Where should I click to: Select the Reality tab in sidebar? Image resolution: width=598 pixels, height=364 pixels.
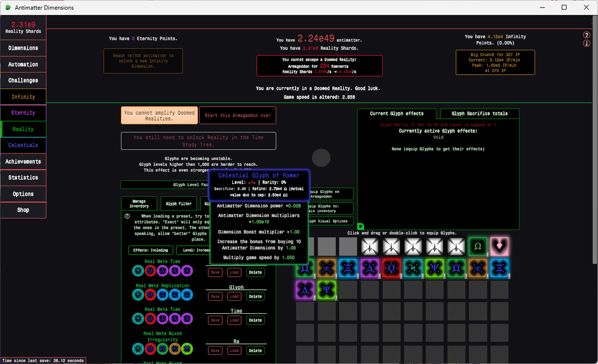tap(23, 129)
